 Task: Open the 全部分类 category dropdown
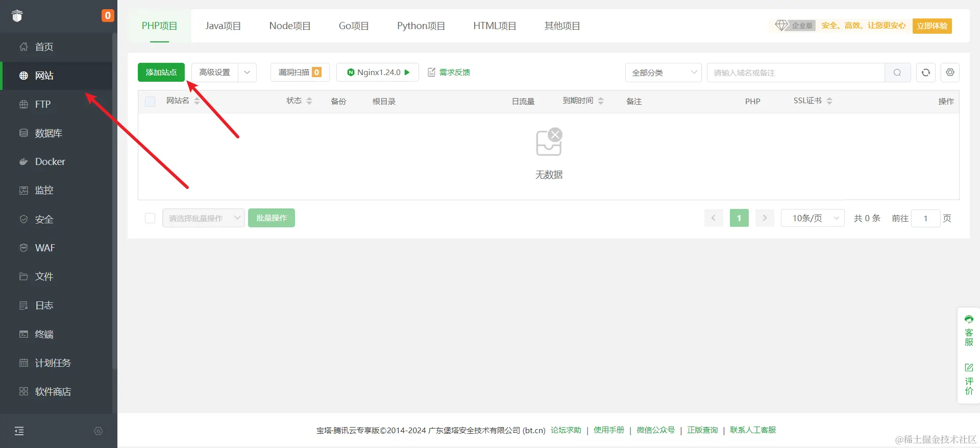coord(663,73)
